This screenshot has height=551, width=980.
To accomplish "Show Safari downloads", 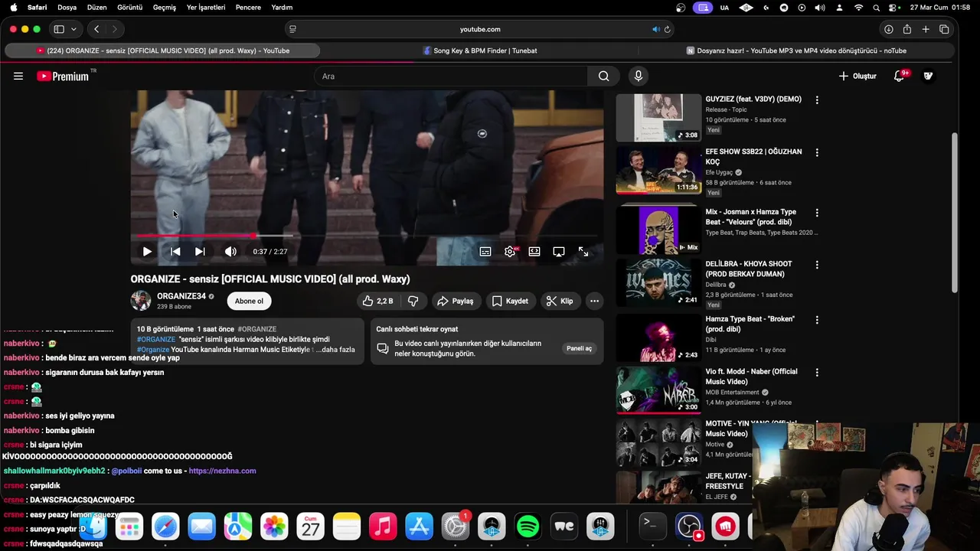I will [x=888, y=29].
